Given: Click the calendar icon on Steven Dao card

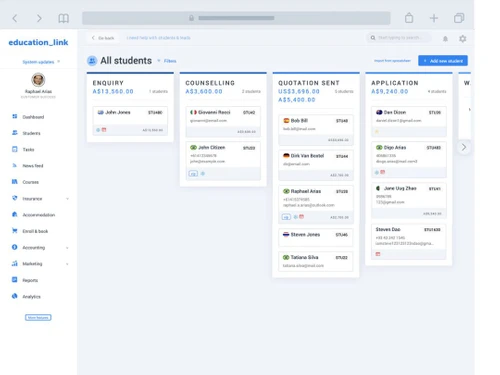Looking at the screenshot, I should coord(378,254).
